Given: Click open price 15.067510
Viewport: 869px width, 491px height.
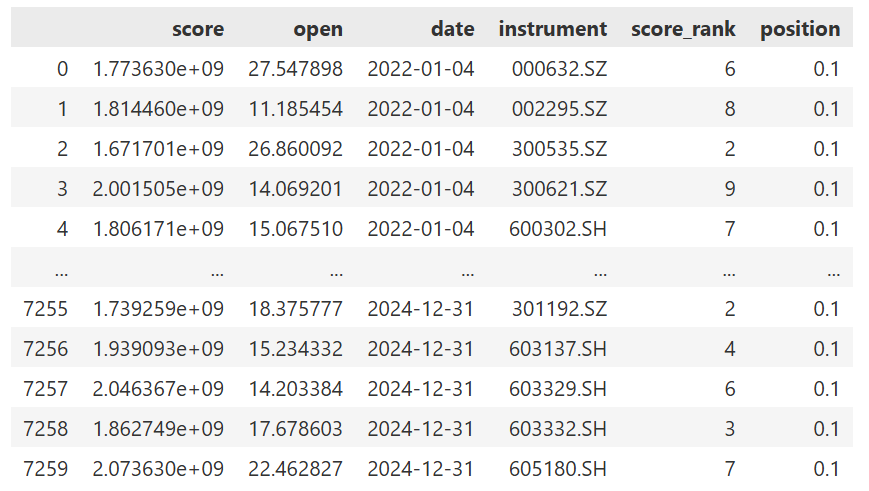Looking at the screenshot, I should (295, 229).
